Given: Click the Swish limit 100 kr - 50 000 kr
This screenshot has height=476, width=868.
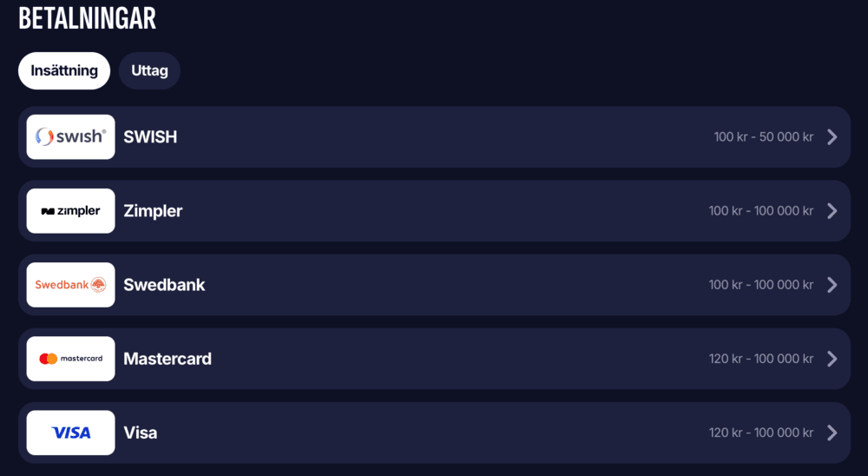Looking at the screenshot, I should tap(763, 137).
